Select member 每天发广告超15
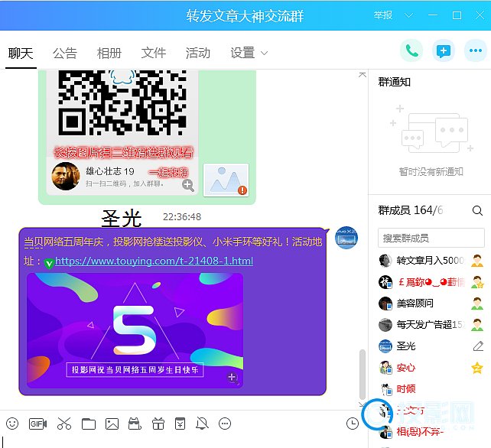Image resolution: width=491 pixels, height=448 pixels. (x=431, y=325)
